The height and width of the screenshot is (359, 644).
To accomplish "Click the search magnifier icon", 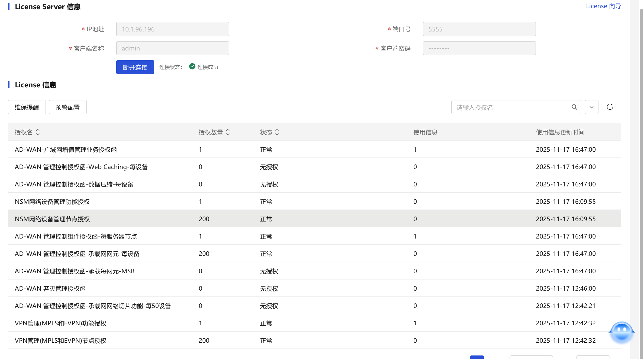I will point(574,107).
